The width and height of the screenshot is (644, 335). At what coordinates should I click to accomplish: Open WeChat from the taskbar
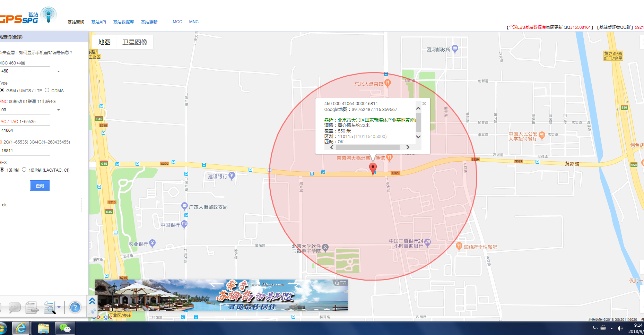tap(65, 328)
